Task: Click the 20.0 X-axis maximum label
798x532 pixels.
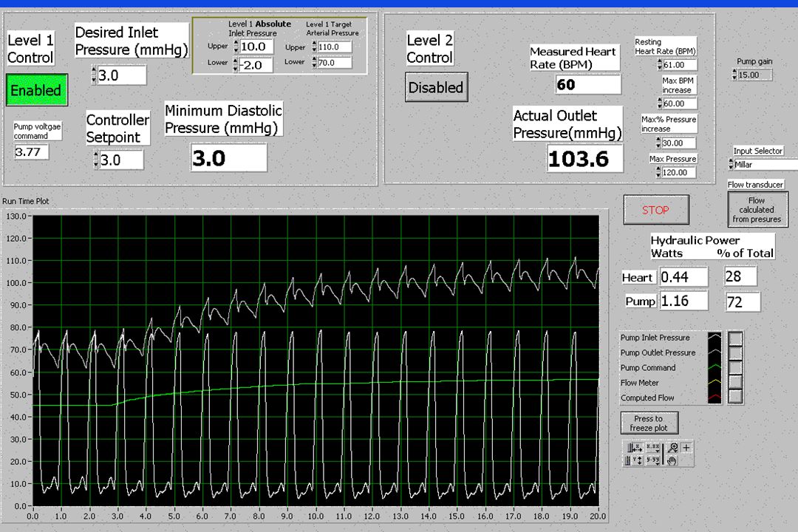Action: pyautogui.click(x=598, y=516)
